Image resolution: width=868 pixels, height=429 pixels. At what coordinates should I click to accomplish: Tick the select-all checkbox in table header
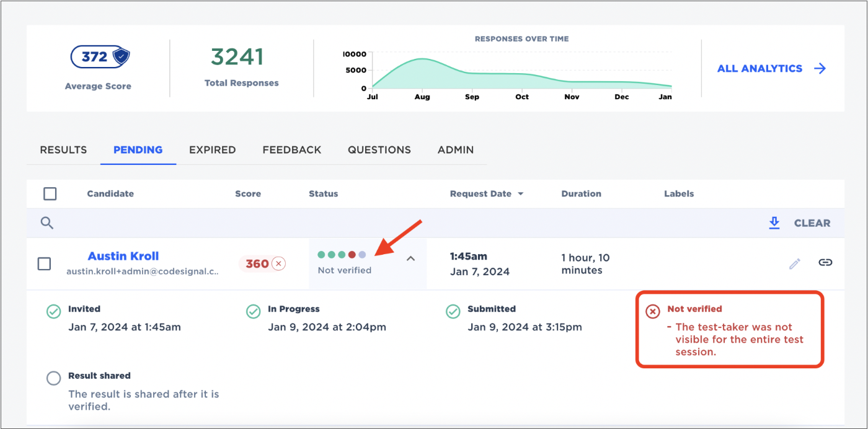[50, 193]
